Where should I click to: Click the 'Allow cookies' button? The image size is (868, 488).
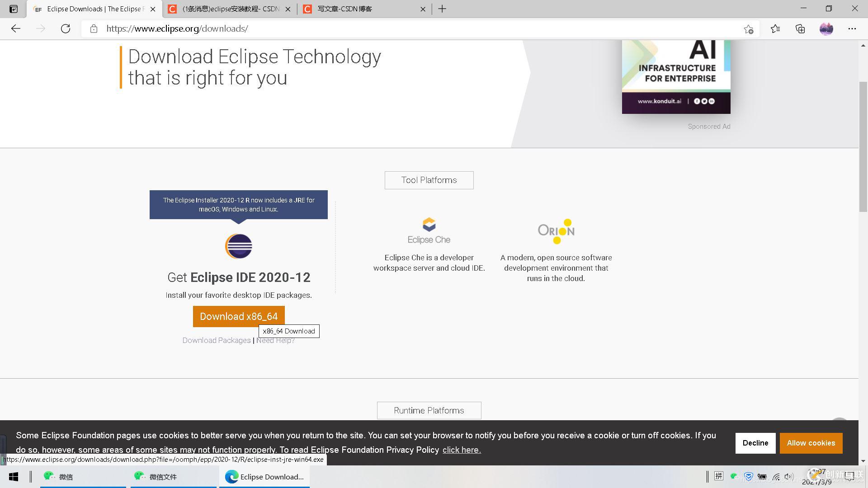[811, 443]
